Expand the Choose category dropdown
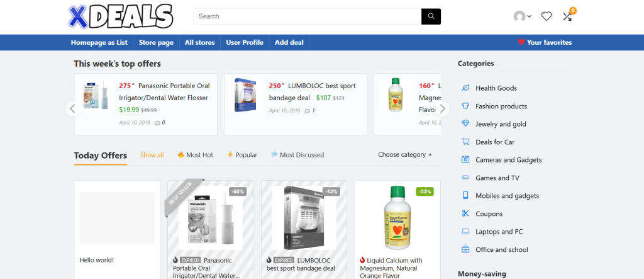The width and height of the screenshot is (644, 279). point(405,155)
